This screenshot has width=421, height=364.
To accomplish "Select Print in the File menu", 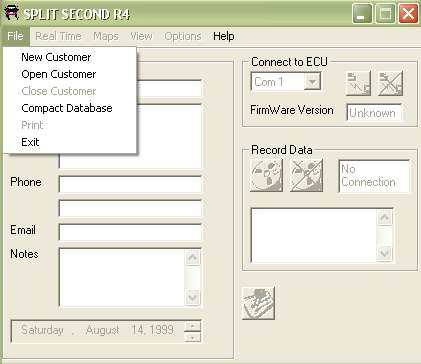I will tap(70, 125).
